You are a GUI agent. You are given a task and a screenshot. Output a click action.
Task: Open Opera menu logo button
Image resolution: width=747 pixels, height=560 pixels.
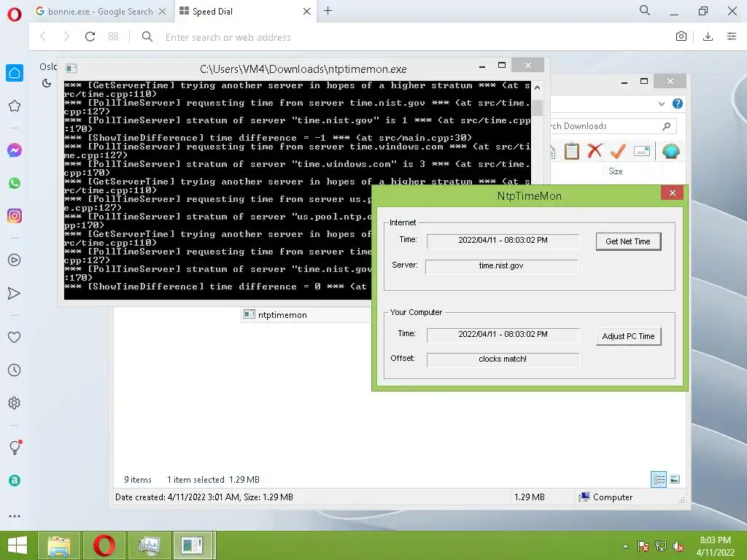tap(15, 14)
